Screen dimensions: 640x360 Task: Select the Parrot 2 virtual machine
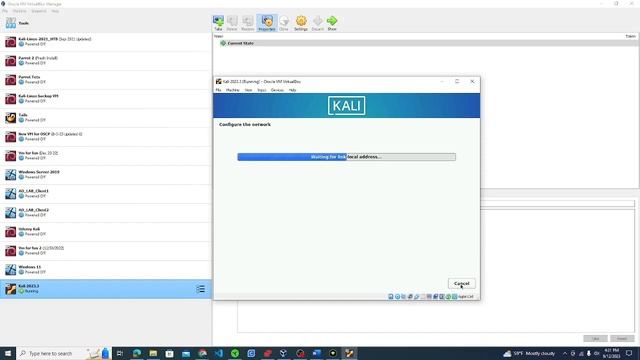point(106,61)
